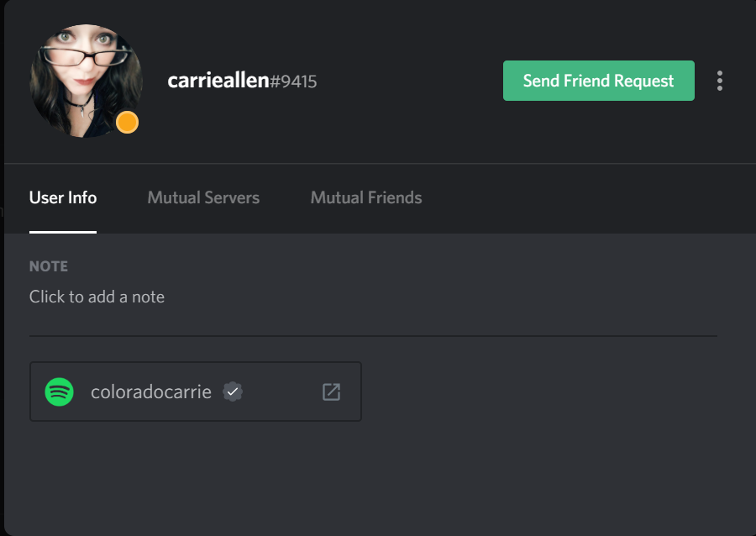Click the coloradocarrie Spotify account name
The height and width of the screenshot is (536, 756).
(x=151, y=391)
